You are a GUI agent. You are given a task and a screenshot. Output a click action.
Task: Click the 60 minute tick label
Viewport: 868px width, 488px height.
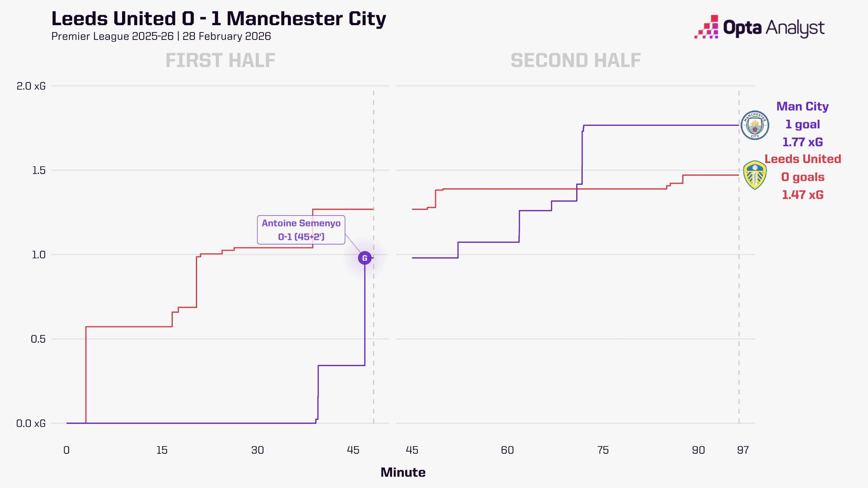(x=507, y=450)
